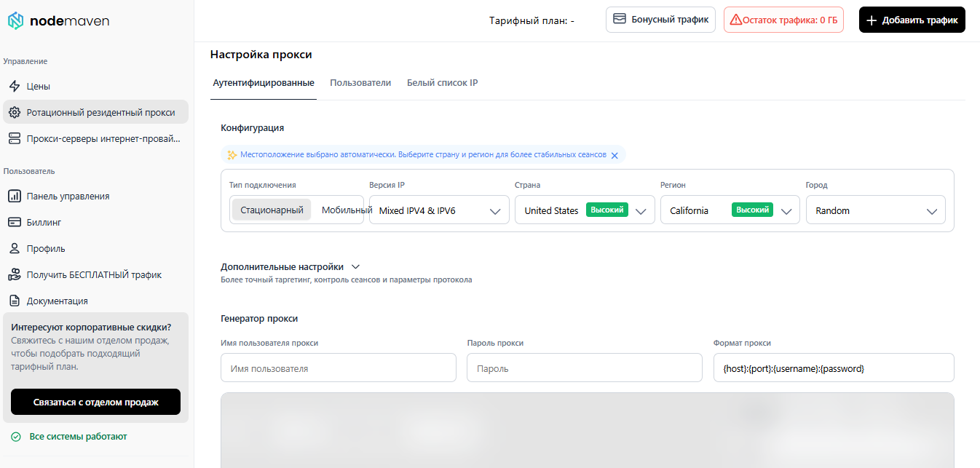Image resolution: width=980 pixels, height=468 pixels.
Task: Click the green checkmark status icon
Action: [16, 437]
